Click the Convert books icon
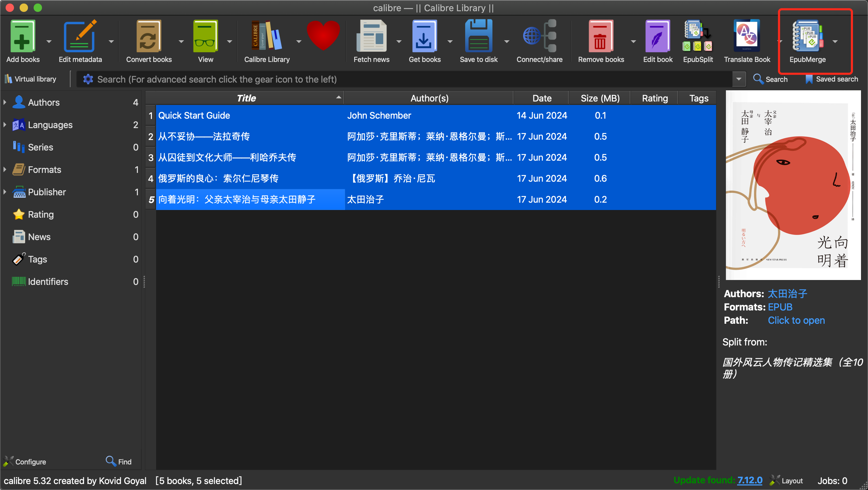This screenshot has height=490, width=868. pyautogui.click(x=148, y=36)
